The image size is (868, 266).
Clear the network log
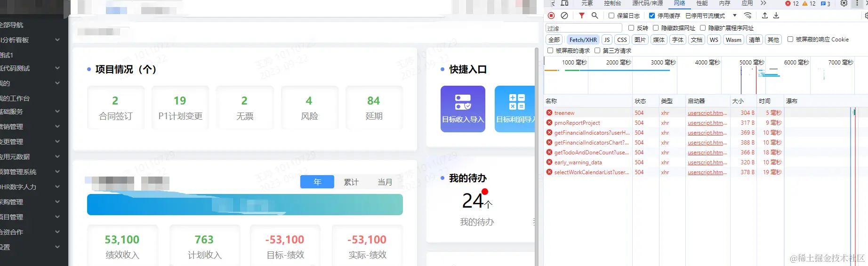(564, 16)
